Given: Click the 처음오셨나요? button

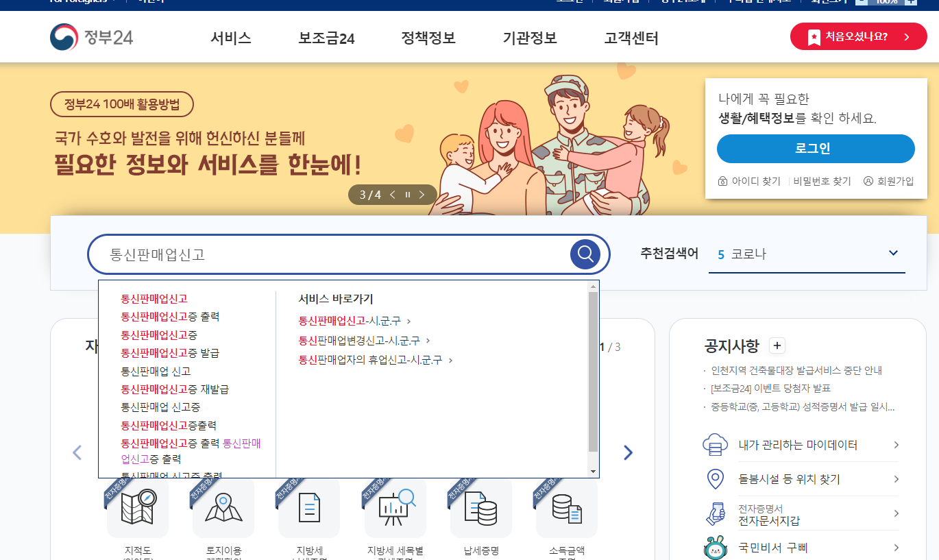Looking at the screenshot, I should (858, 37).
